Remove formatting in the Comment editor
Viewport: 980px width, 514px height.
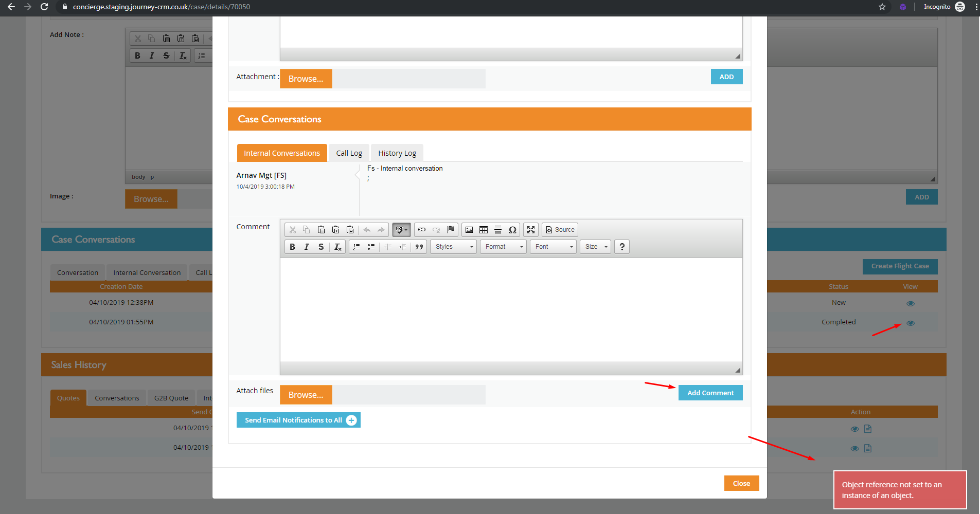tap(337, 247)
